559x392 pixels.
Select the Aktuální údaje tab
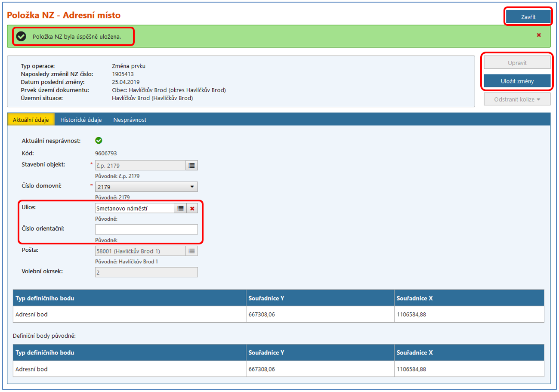coord(31,120)
